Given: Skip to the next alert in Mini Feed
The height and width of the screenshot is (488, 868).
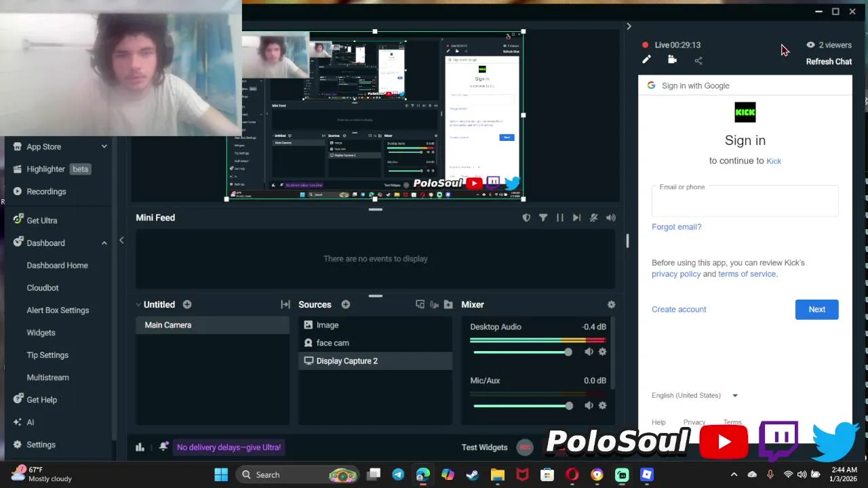Looking at the screenshot, I should (577, 218).
